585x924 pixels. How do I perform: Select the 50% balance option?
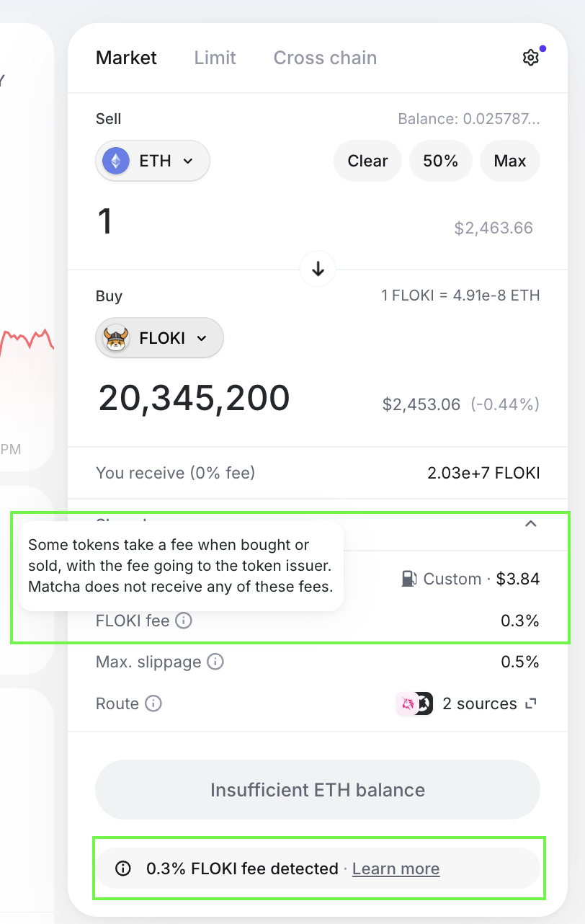440,161
